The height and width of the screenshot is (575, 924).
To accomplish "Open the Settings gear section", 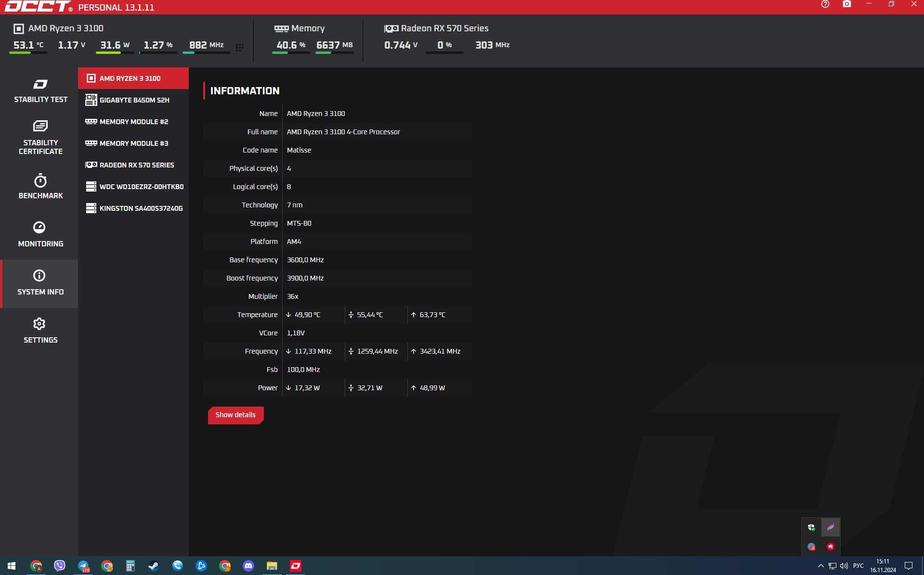I will [40, 331].
